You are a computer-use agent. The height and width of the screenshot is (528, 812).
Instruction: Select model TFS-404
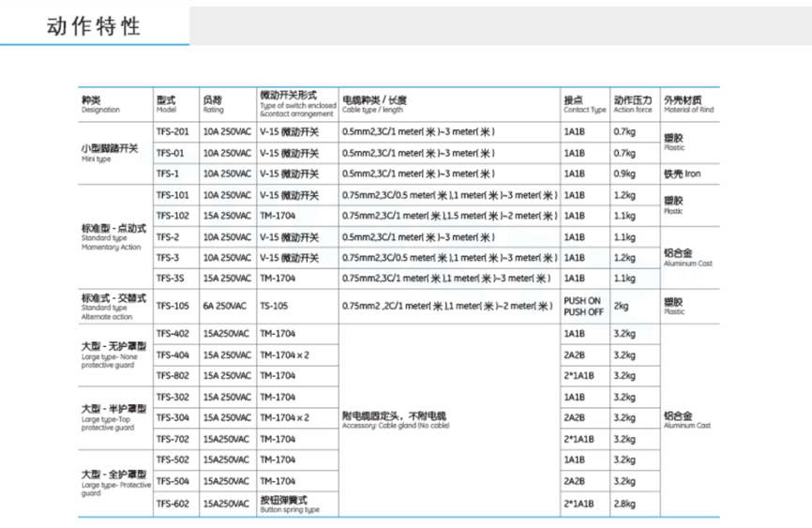tap(173, 355)
